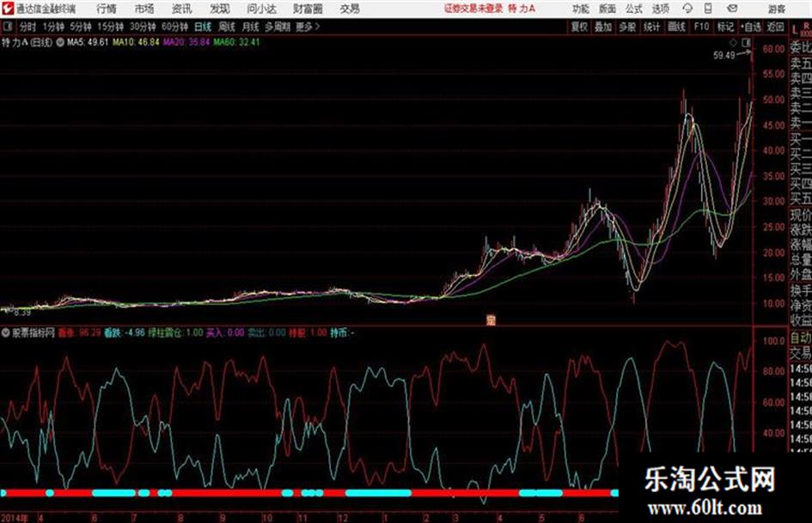This screenshot has height=523, width=812.
Task: Click the 2014年 date axis label
Action: coord(15,518)
